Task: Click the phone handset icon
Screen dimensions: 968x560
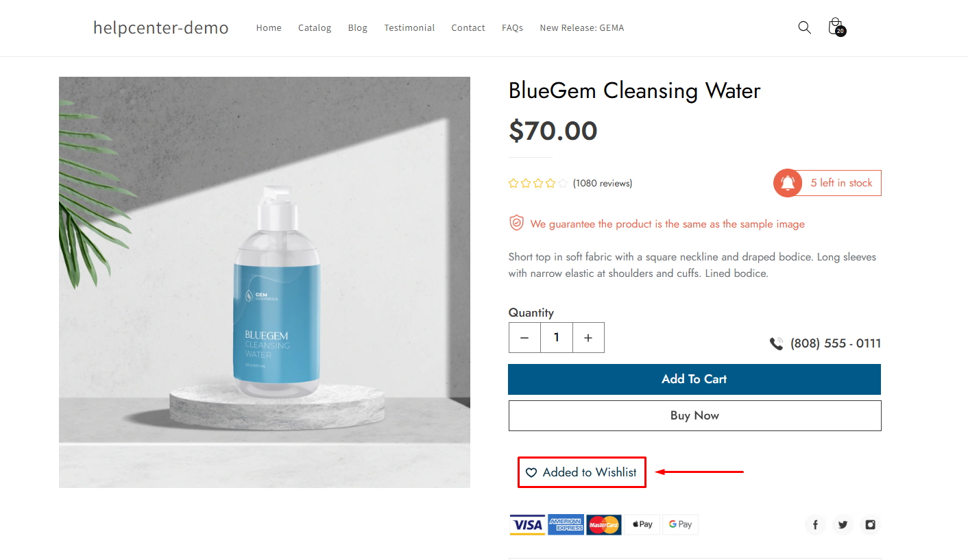Action: pyautogui.click(x=776, y=343)
